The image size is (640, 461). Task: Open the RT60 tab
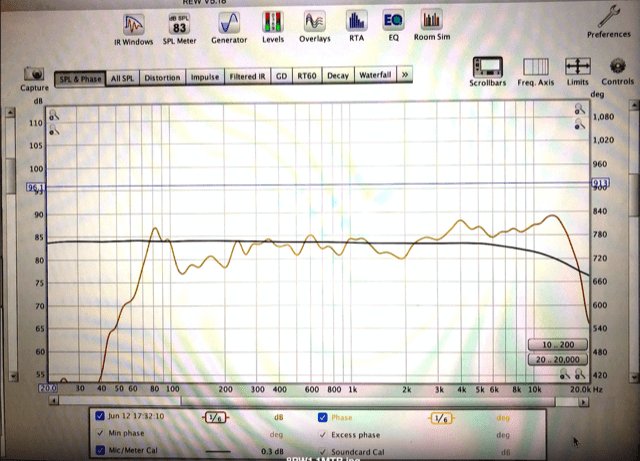point(307,76)
